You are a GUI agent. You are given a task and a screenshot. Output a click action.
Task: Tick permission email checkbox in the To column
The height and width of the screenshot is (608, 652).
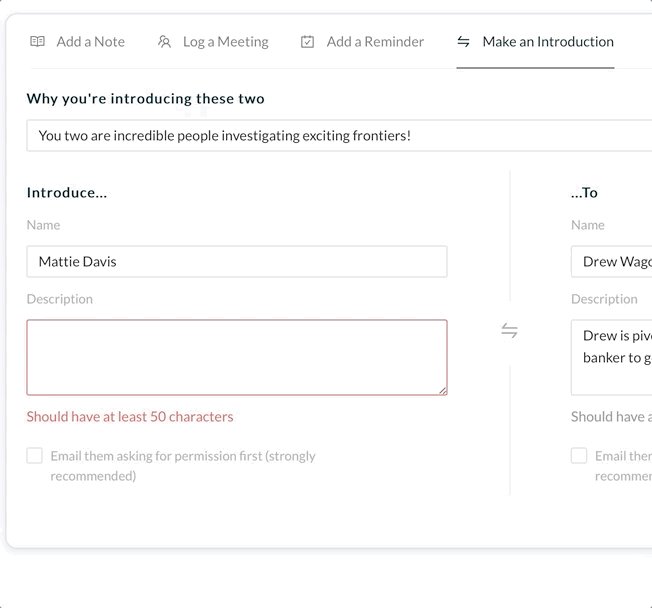pos(579,455)
